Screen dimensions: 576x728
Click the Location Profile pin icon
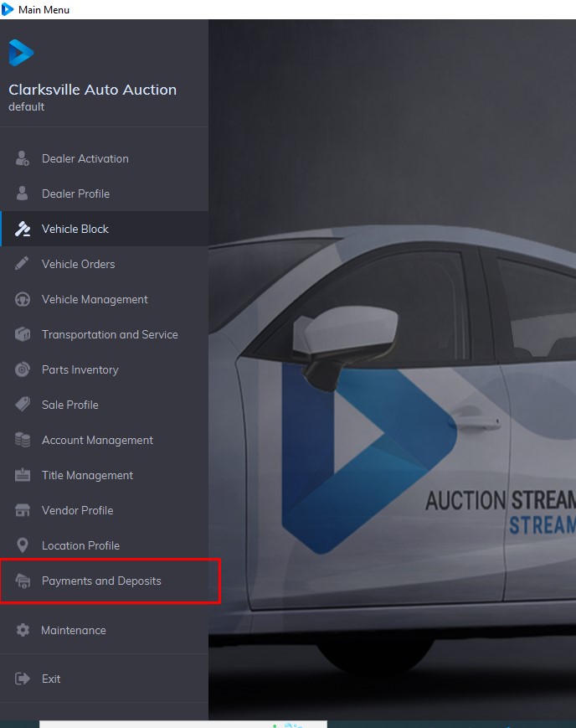23,545
